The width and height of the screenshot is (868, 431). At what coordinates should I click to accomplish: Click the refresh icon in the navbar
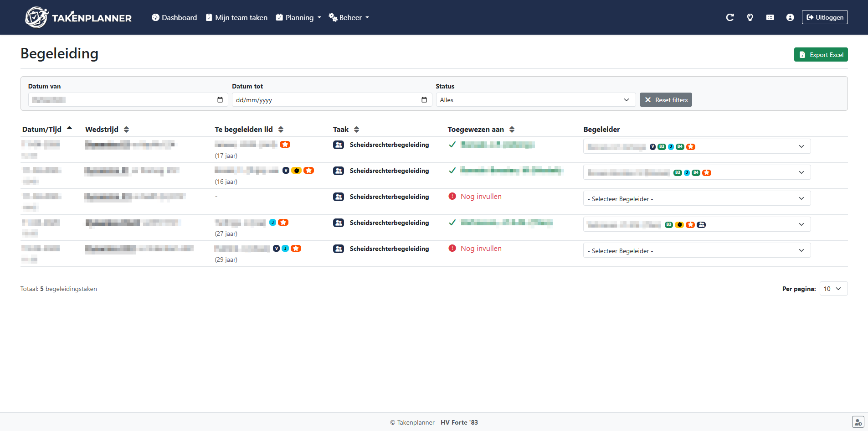(x=729, y=17)
